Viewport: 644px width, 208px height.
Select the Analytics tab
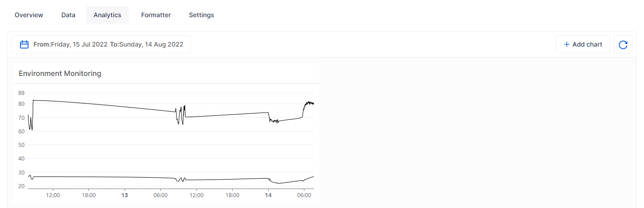107,15
